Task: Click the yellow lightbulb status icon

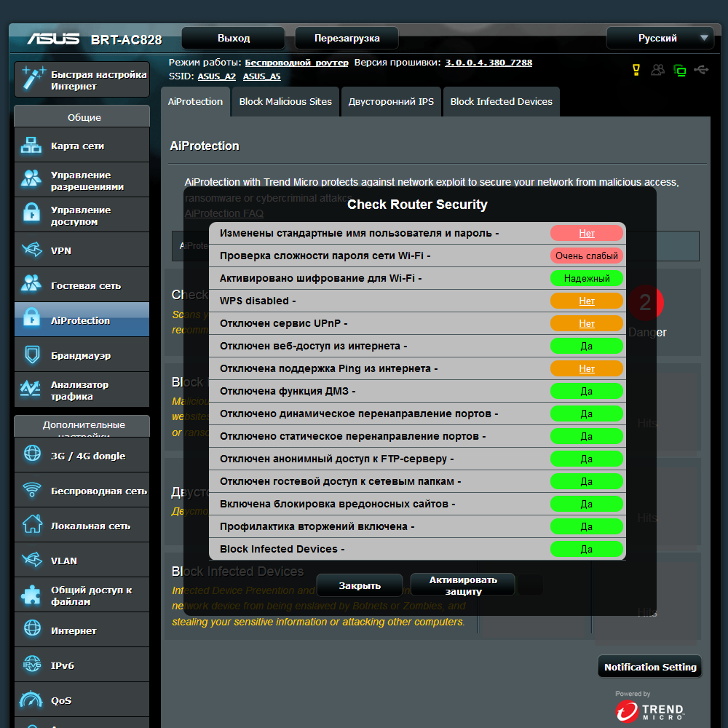Action: click(x=636, y=70)
